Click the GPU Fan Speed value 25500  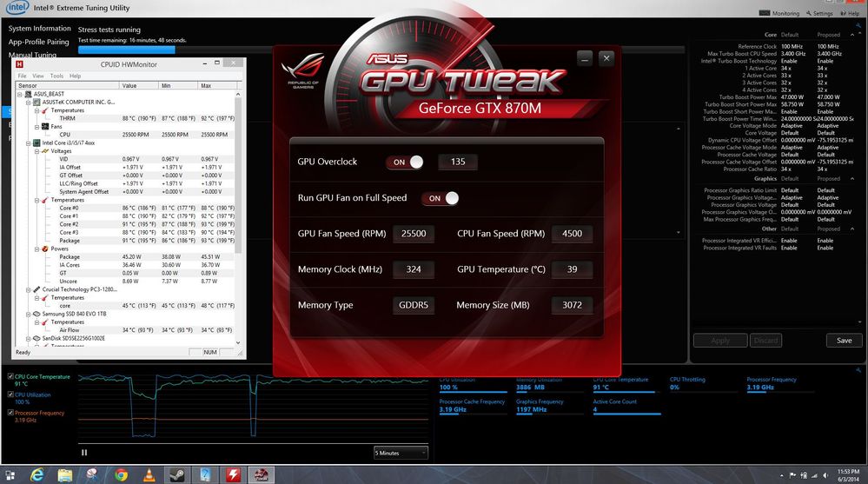point(414,234)
